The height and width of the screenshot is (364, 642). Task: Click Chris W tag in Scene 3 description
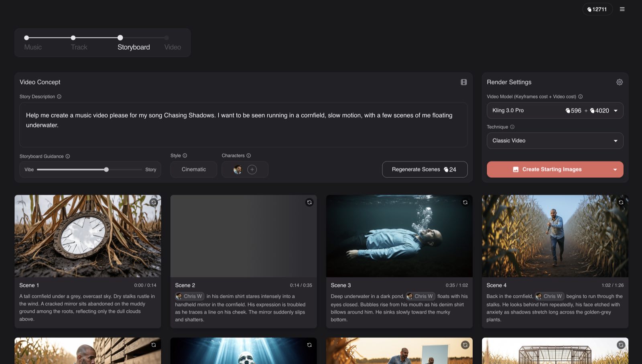420,296
